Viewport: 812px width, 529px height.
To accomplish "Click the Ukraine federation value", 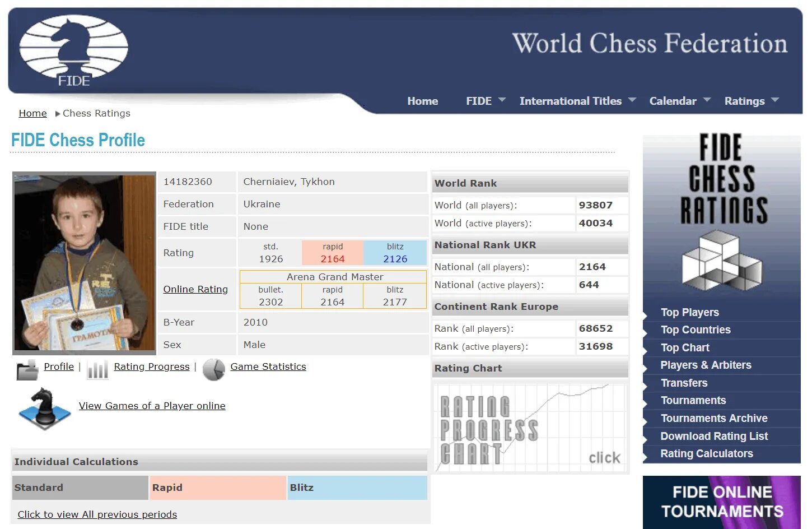I will (262, 204).
